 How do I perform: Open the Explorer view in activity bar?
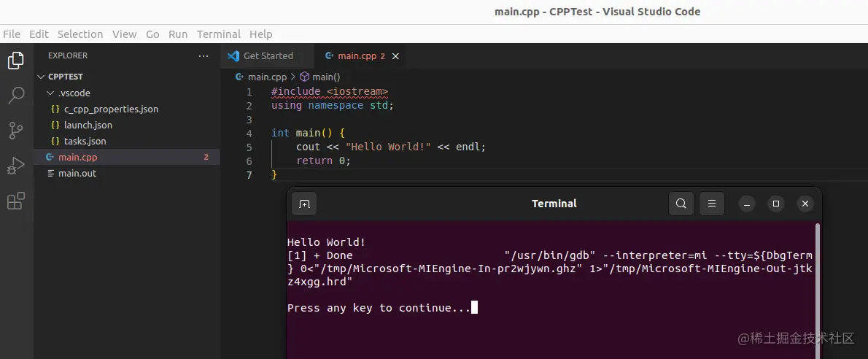pyautogui.click(x=16, y=61)
